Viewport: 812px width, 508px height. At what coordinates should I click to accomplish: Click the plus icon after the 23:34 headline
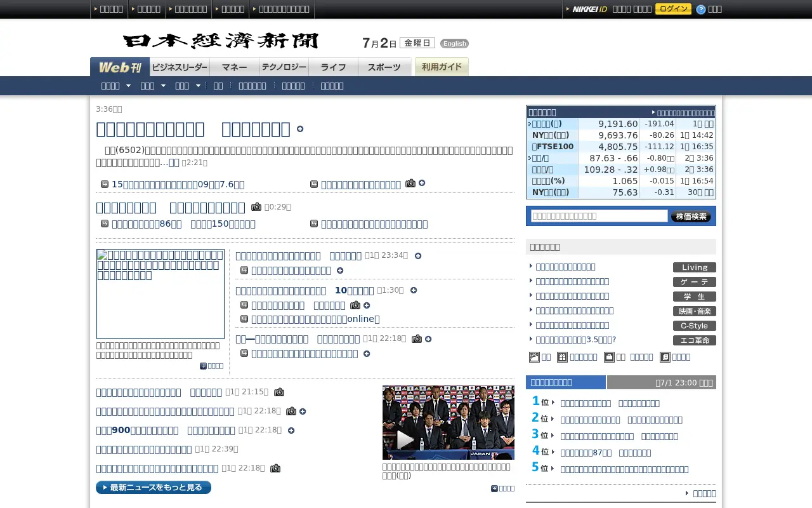click(418, 256)
